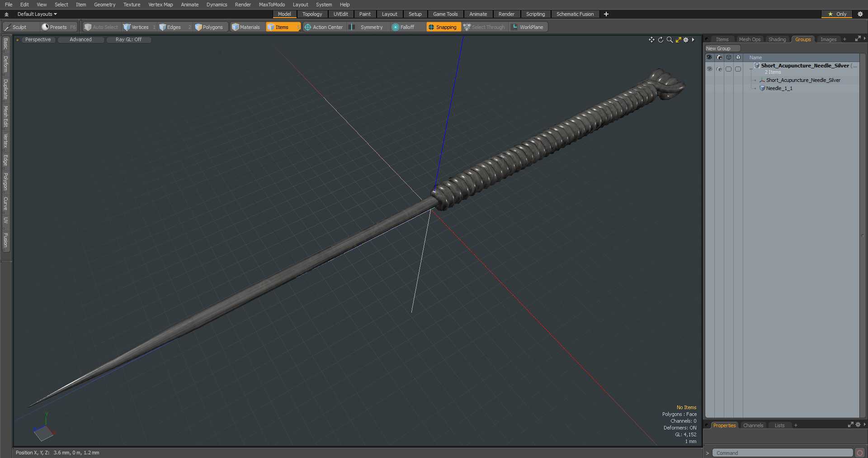868x458 pixels.
Task: Open the Action Center menu
Action: pos(324,27)
